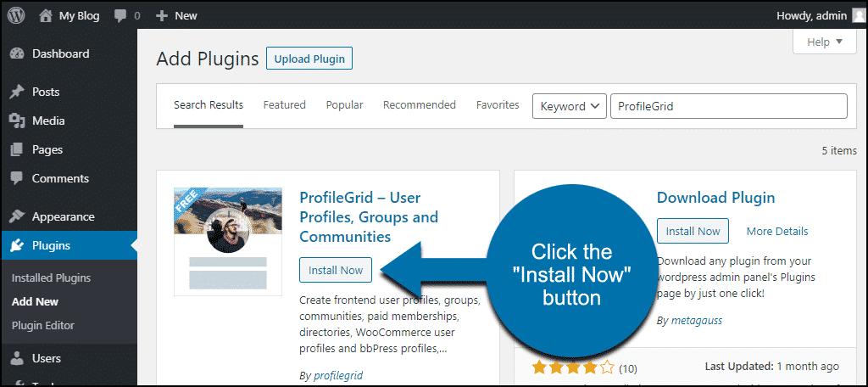Switch to the Popular tab

pyautogui.click(x=344, y=104)
